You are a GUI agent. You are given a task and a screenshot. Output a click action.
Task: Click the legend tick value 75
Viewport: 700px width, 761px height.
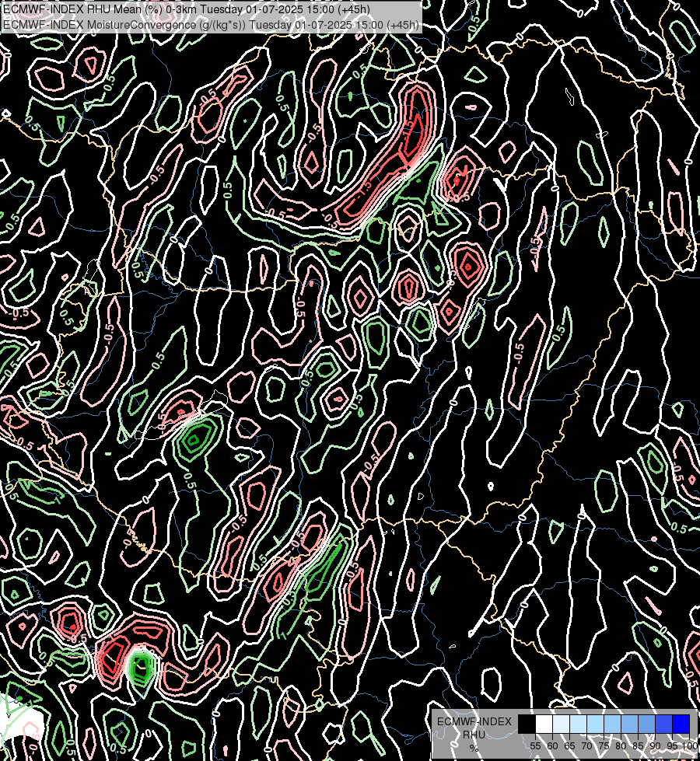tap(604, 746)
